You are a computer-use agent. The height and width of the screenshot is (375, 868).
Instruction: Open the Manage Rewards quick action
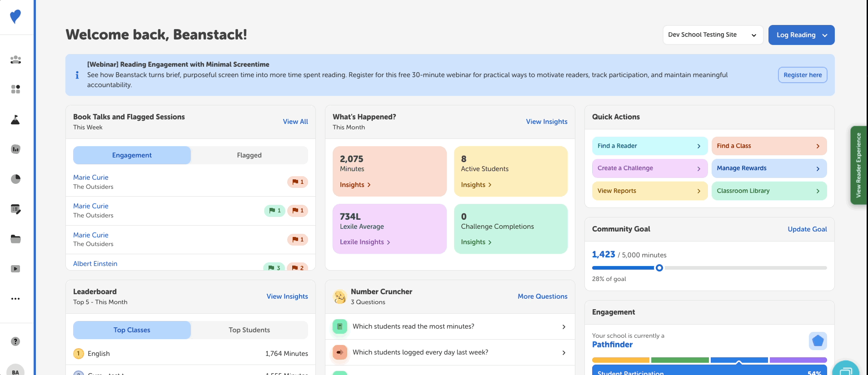click(769, 168)
